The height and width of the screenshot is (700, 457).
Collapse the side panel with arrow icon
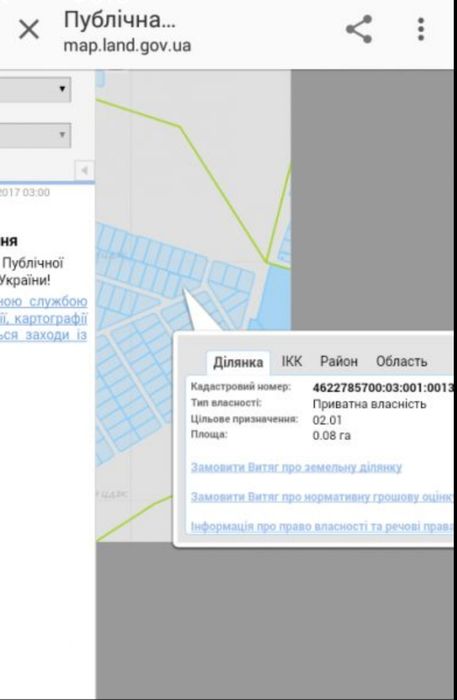[x=84, y=170]
